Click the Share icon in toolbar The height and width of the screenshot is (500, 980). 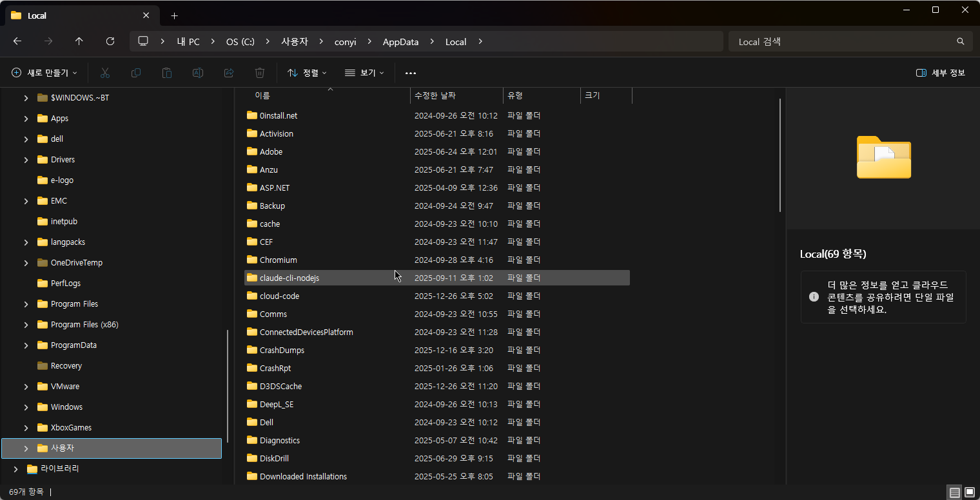coord(229,73)
